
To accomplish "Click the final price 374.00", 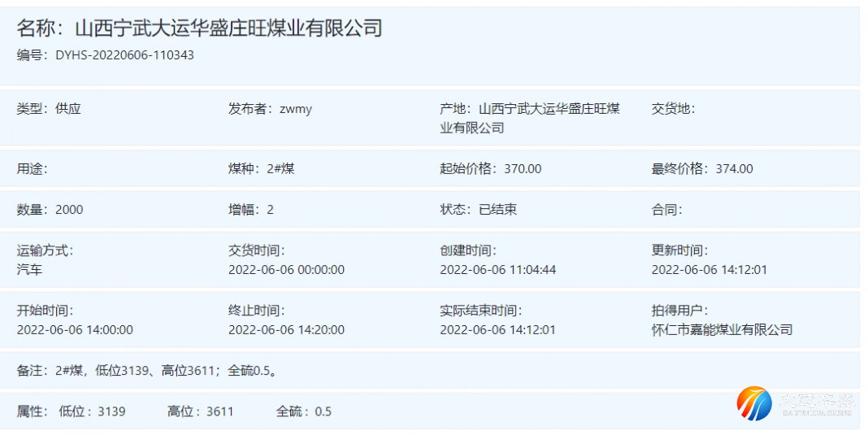I will (734, 169).
